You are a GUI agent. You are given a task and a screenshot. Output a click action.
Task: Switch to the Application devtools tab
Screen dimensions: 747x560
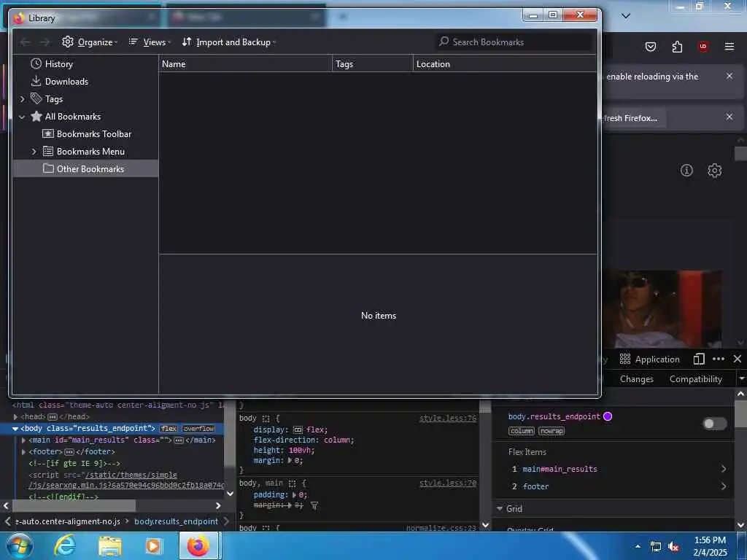pos(649,359)
